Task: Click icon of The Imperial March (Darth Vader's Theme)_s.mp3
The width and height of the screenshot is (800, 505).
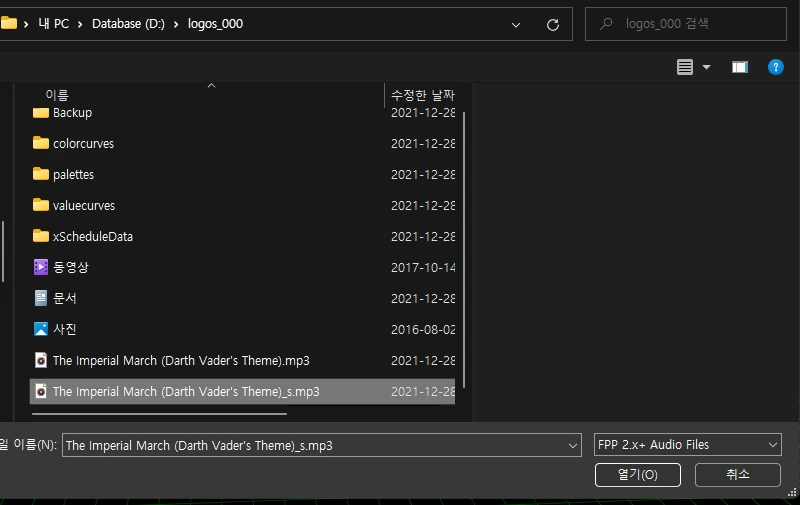Action: tap(41, 391)
